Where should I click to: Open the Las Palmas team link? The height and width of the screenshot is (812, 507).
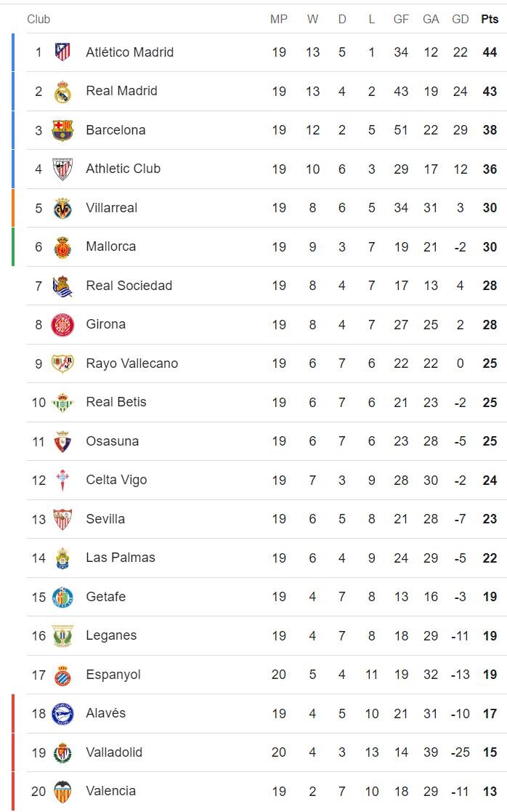[120, 558]
